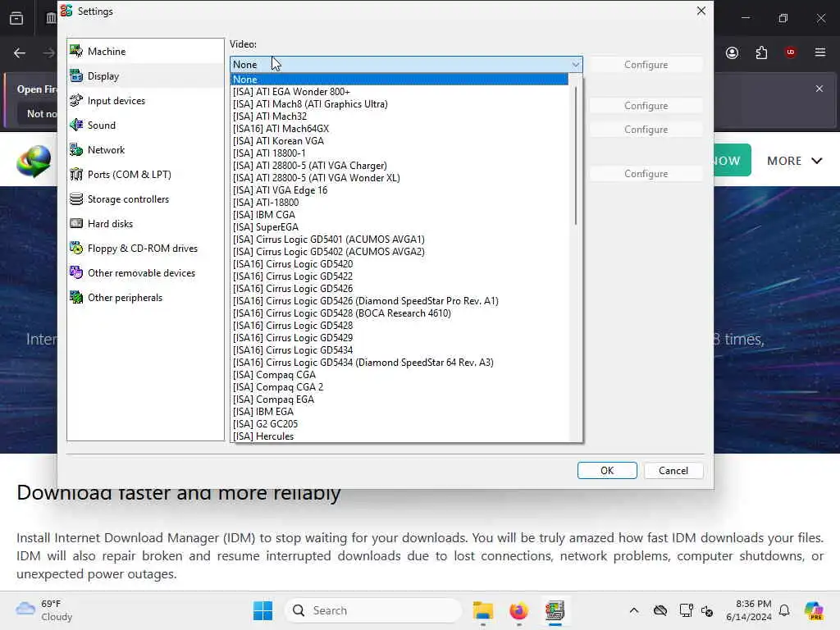Select [ISA16] Cirrus Logic GD5429
The height and width of the screenshot is (630, 840).
(399, 338)
